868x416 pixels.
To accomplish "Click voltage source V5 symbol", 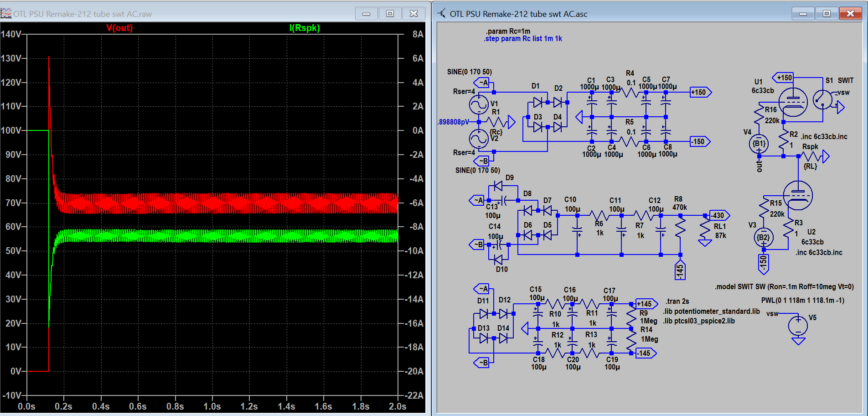I will 798,325.
